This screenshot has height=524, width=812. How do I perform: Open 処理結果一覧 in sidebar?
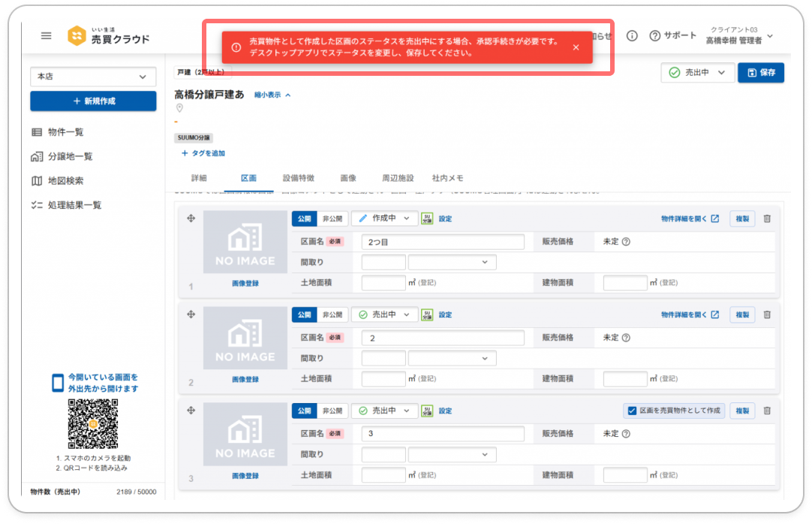pyautogui.click(x=66, y=205)
